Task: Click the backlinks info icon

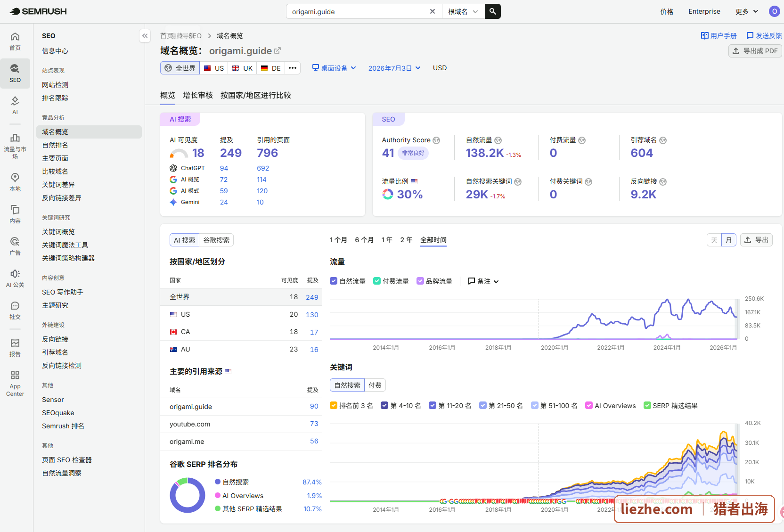Action: click(663, 182)
